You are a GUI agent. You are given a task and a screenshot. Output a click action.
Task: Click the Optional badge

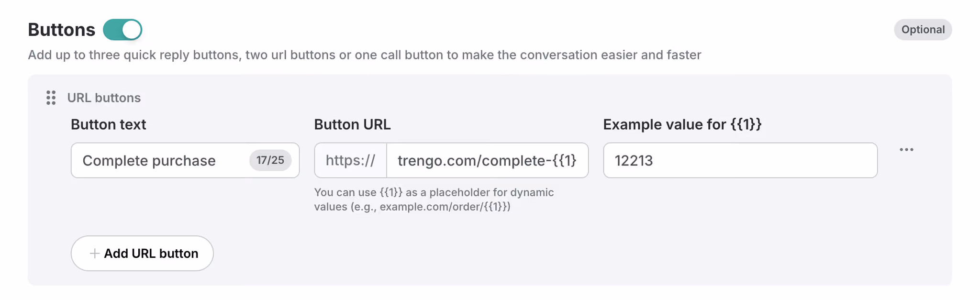point(923,30)
